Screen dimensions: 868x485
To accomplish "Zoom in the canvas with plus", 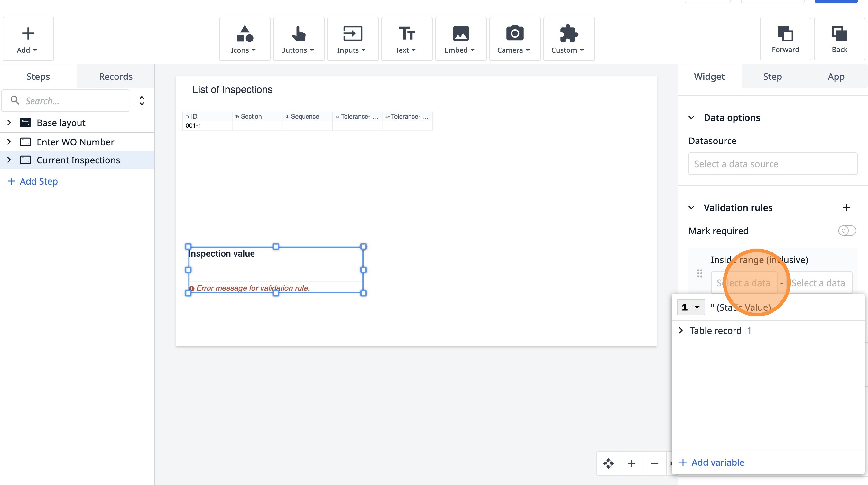I will click(x=632, y=463).
